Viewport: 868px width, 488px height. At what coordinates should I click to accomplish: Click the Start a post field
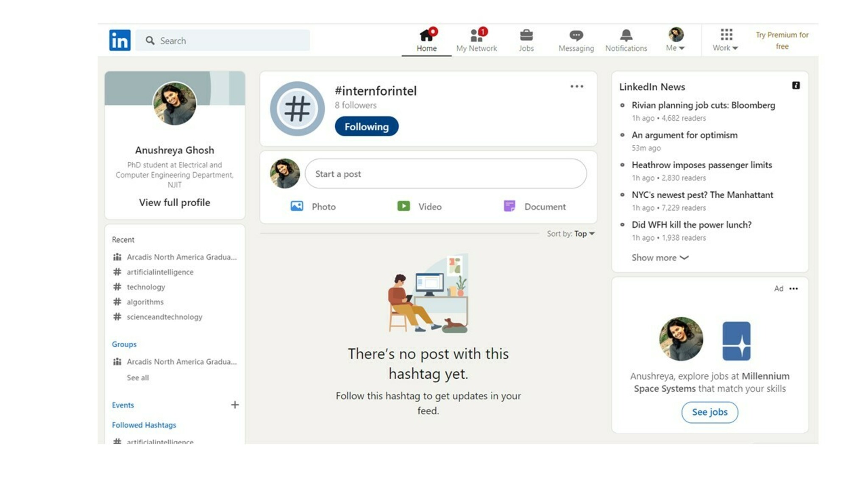[445, 174]
